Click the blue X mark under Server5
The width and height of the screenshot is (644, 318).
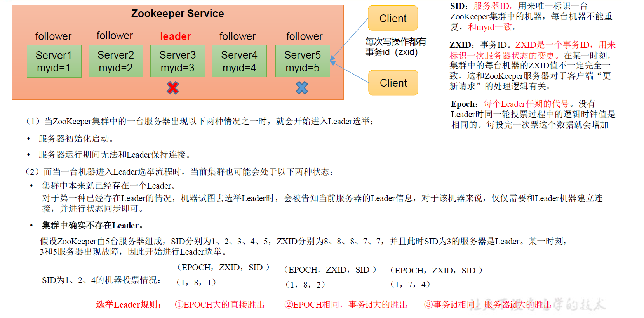click(x=302, y=88)
